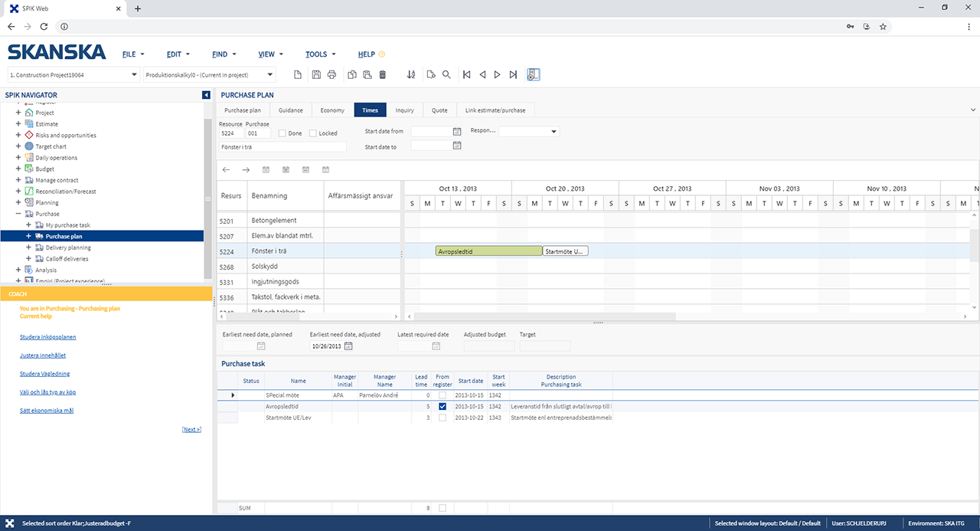Viewport: 980px width, 531px height.
Task: Click the Paste clipboard icon
Action: 367,74
